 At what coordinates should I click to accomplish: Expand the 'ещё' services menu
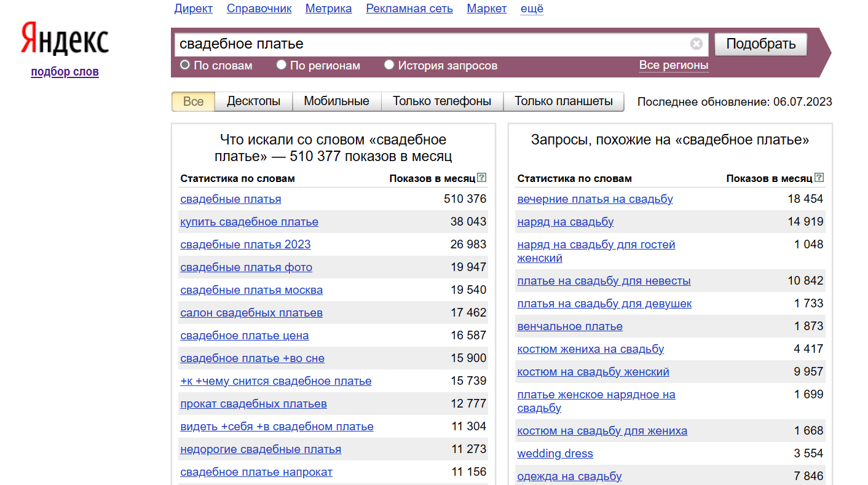pyautogui.click(x=532, y=9)
